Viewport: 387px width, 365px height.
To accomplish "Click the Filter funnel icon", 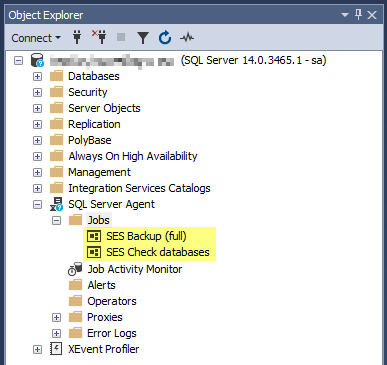I will pyautogui.click(x=143, y=38).
